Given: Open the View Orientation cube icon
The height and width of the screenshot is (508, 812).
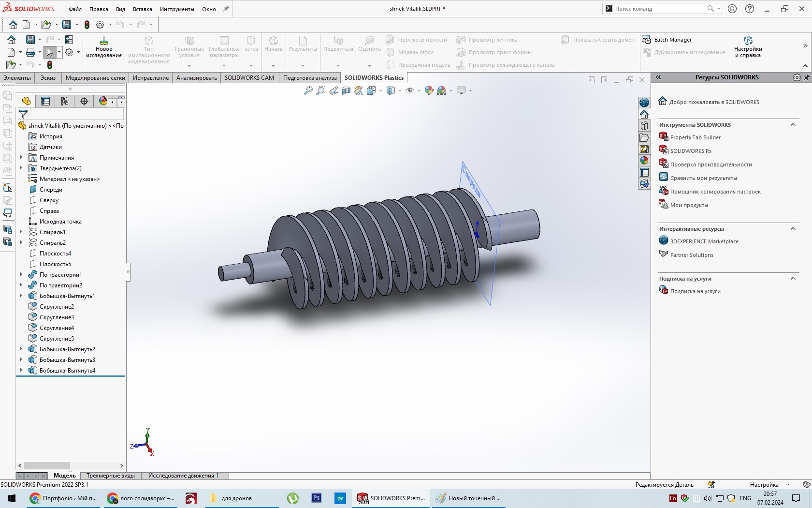Looking at the screenshot, I should [x=371, y=90].
